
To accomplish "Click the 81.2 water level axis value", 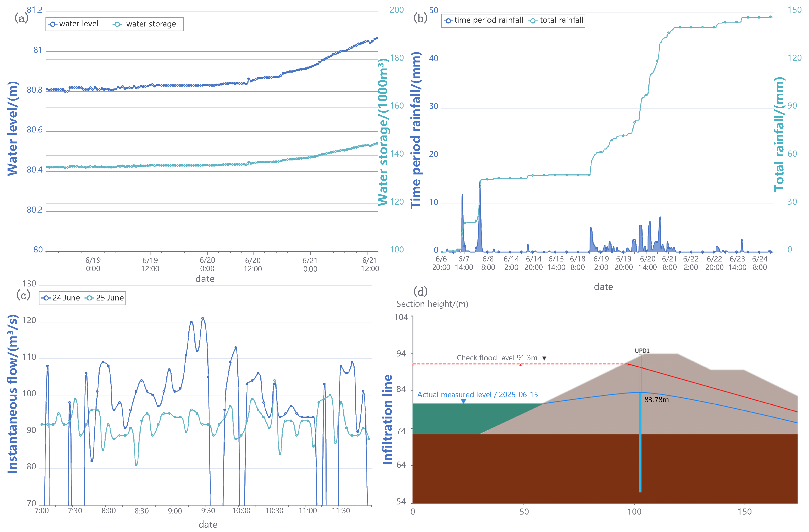I will point(35,10).
